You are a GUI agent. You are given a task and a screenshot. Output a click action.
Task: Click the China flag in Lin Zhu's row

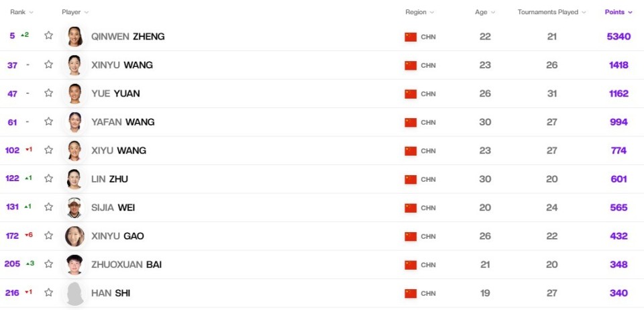411,179
